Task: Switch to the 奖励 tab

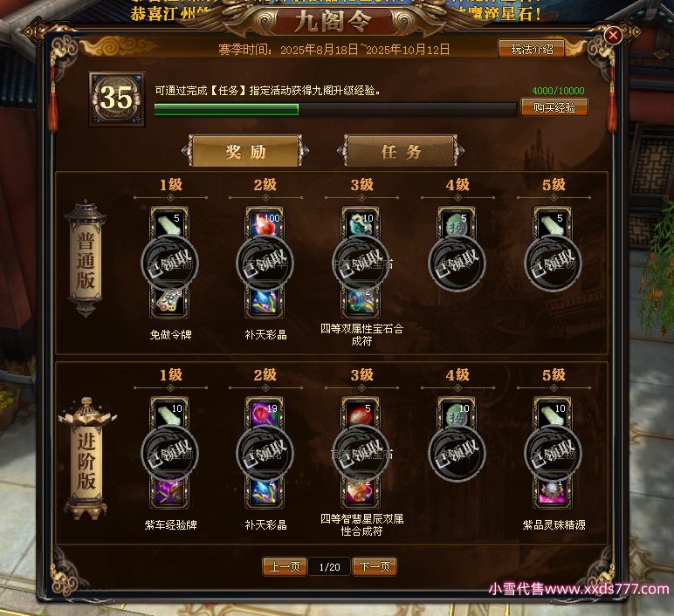Action: (245, 151)
